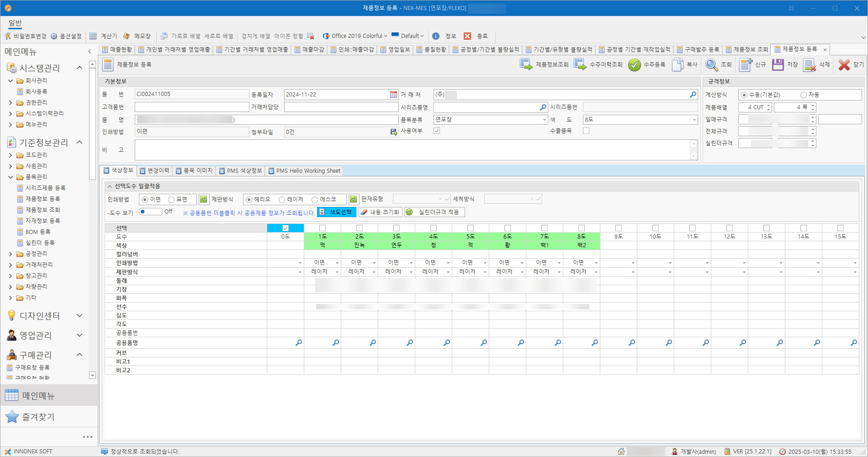The height and width of the screenshot is (457, 868).
Task: Click the 내용 초기화 button
Action: point(380,212)
